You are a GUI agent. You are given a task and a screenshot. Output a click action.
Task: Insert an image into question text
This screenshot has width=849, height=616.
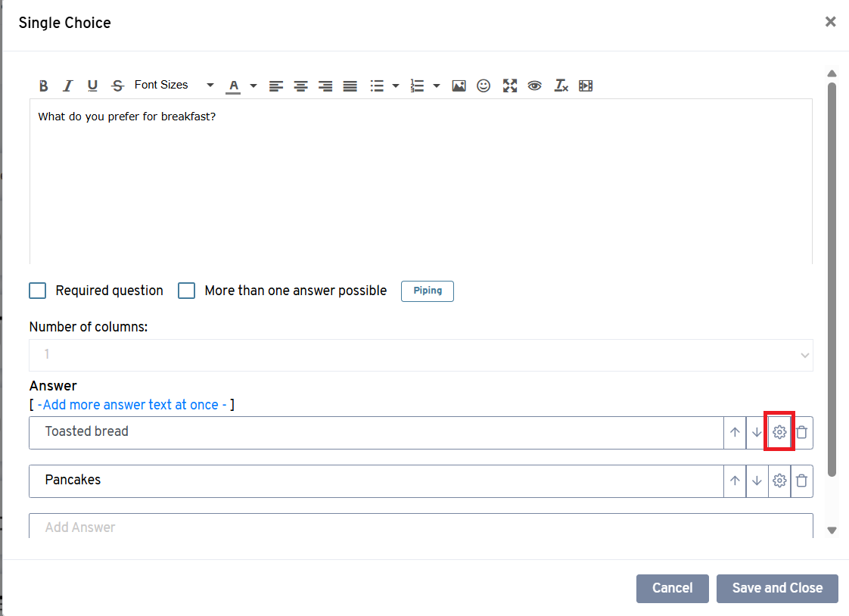click(x=459, y=86)
